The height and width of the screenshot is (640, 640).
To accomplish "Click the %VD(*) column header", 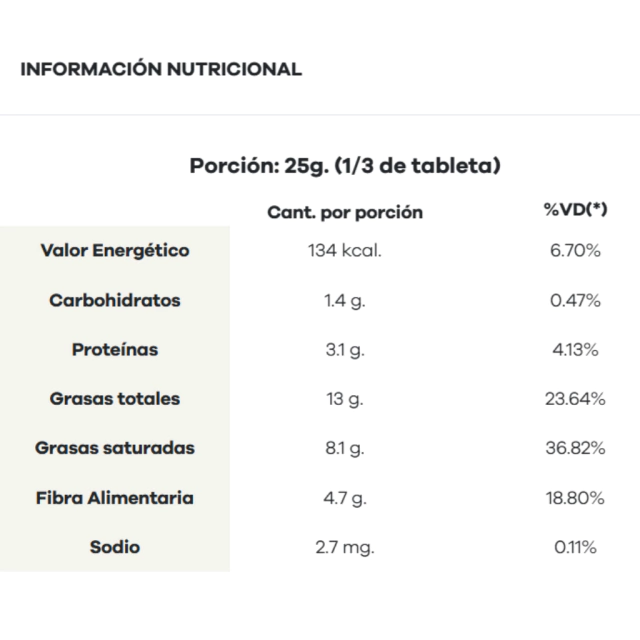I will [x=575, y=210].
